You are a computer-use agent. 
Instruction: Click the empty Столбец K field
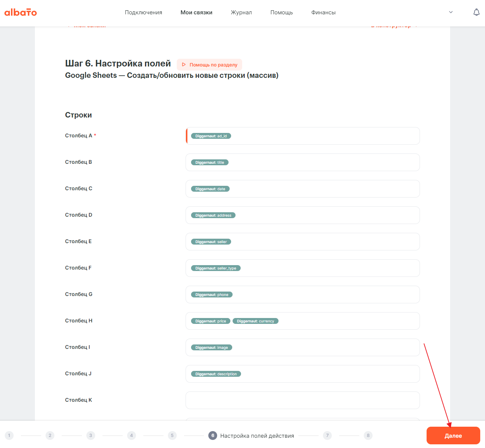tap(302, 400)
